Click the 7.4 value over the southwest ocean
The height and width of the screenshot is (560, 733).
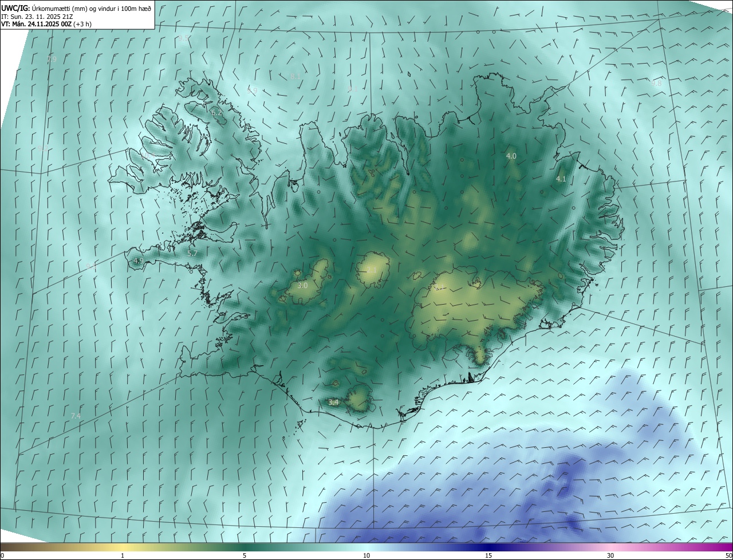[76, 416]
